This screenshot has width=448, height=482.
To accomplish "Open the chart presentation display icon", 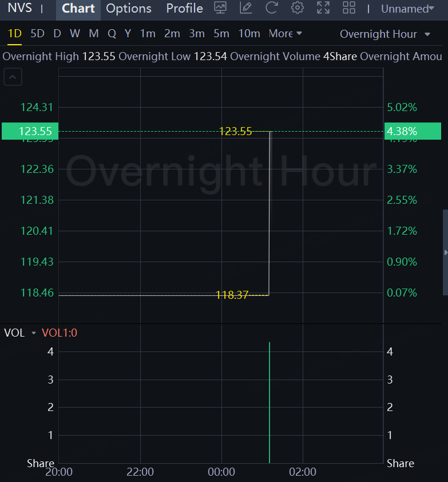I will pos(220,8).
